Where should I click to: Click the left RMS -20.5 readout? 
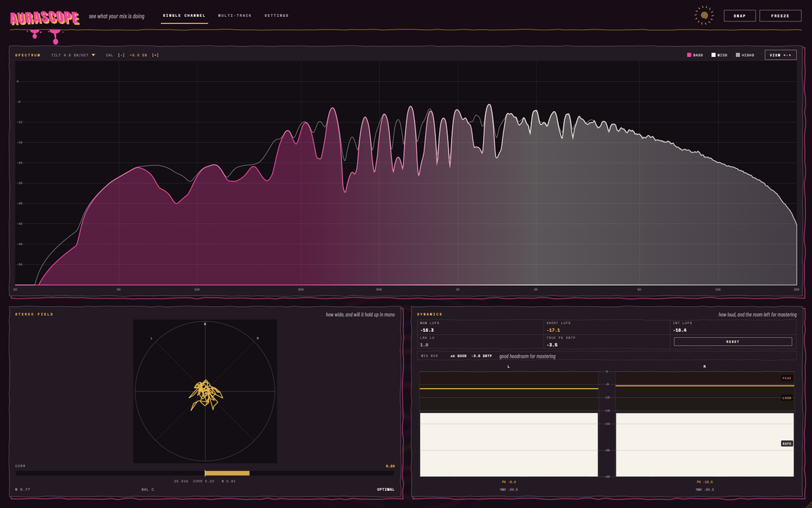509,489
